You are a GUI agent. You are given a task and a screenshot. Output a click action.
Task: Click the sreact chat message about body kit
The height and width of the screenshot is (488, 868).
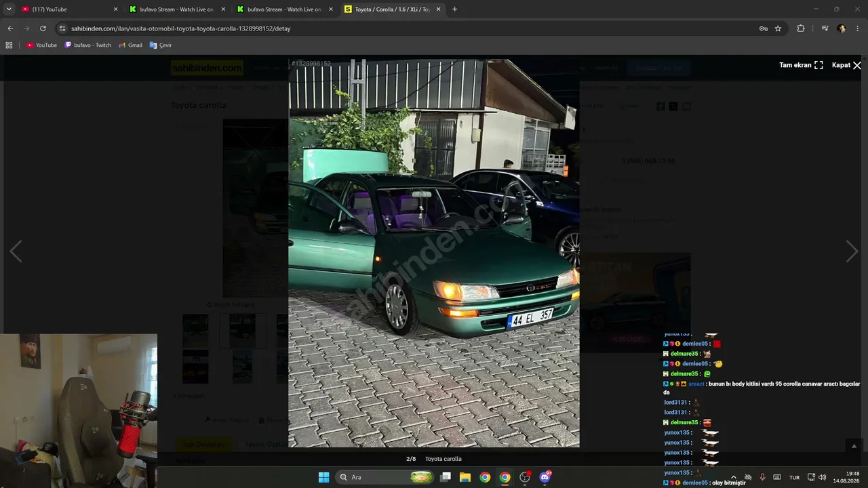pyautogui.click(x=762, y=388)
